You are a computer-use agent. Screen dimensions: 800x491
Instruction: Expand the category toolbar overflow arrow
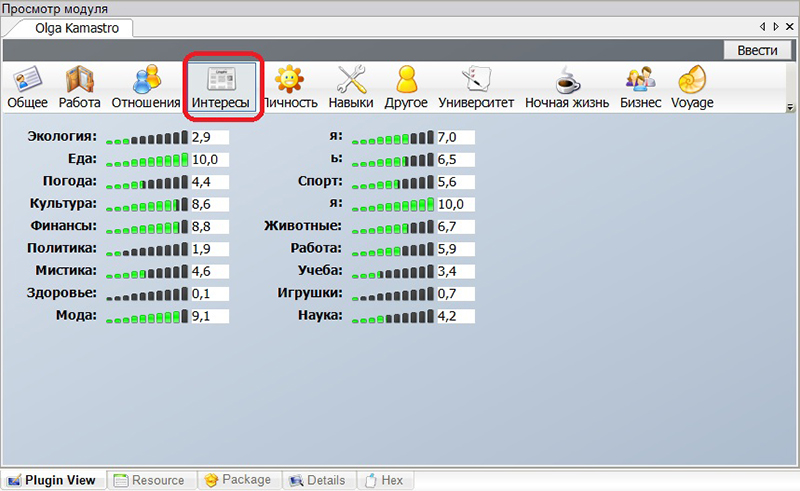click(790, 107)
